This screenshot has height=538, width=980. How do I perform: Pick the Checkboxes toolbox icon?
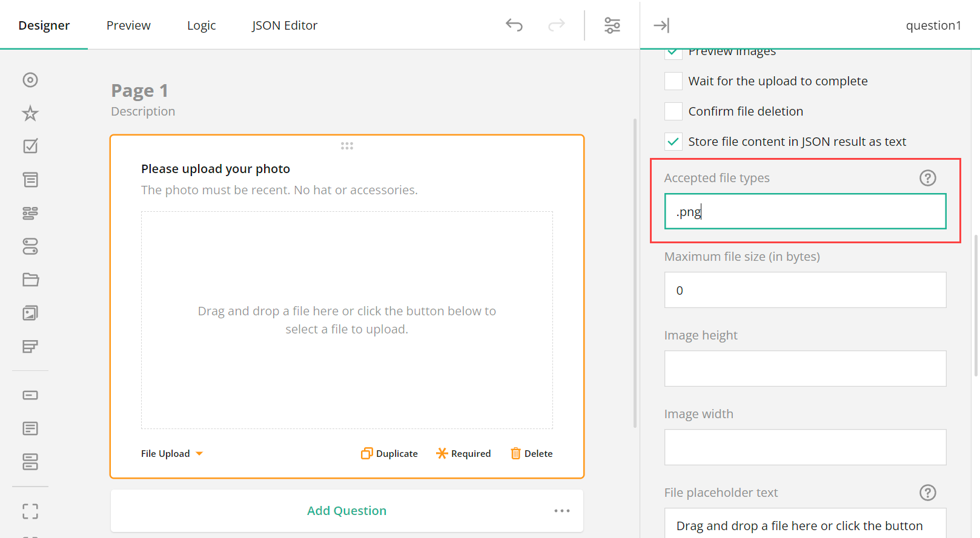(30, 146)
